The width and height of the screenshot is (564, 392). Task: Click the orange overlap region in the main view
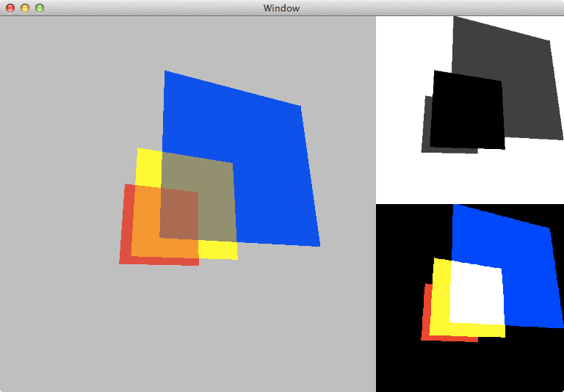tap(145, 221)
